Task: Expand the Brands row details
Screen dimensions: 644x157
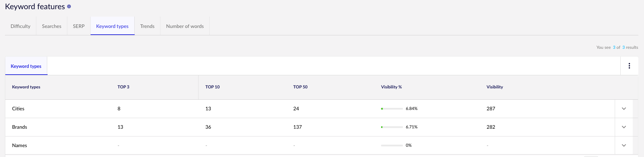Action: [x=624, y=127]
